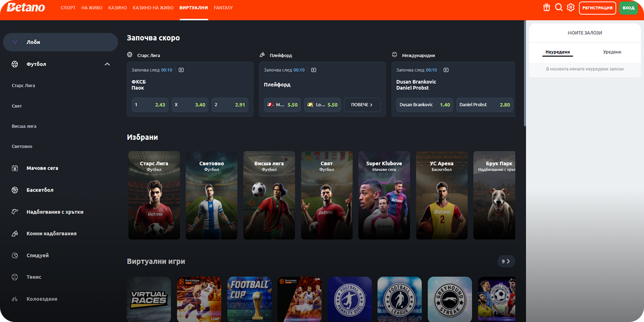
Task: Click the Betano logo
Action: [x=26, y=7]
